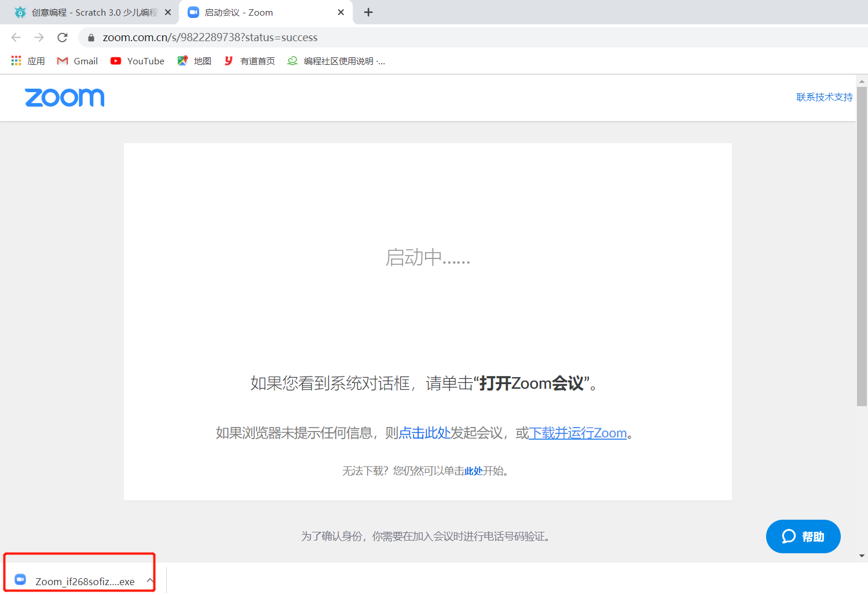
Task: Click the page scrollbar down arrow
Action: (x=862, y=556)
